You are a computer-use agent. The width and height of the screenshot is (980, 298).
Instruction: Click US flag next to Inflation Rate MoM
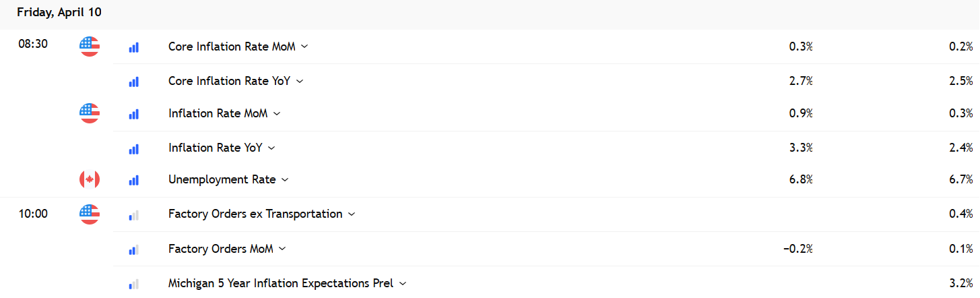pyautogui.click(x=90, y=113)
